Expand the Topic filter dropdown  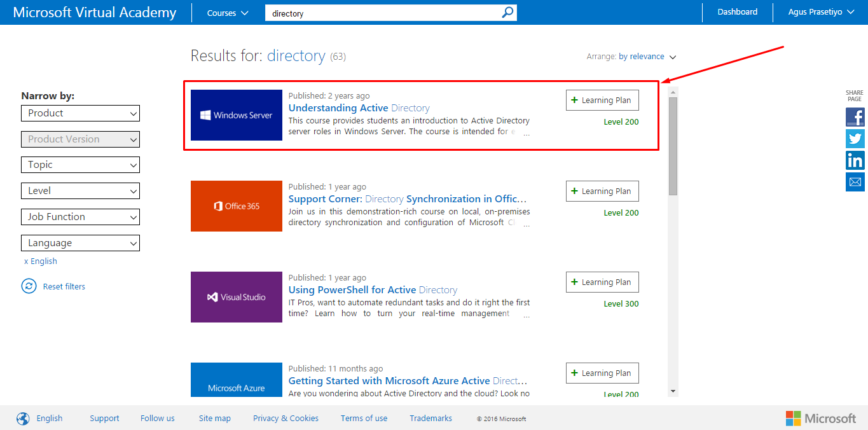click(x=80, y=165)
